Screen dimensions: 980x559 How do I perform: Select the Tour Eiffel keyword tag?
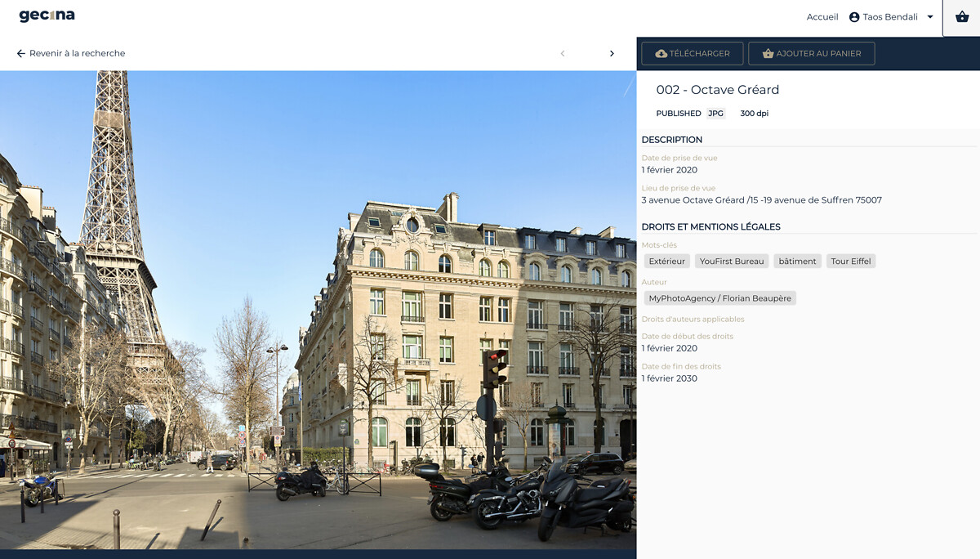pyautogui.click(x=851, y=262)
